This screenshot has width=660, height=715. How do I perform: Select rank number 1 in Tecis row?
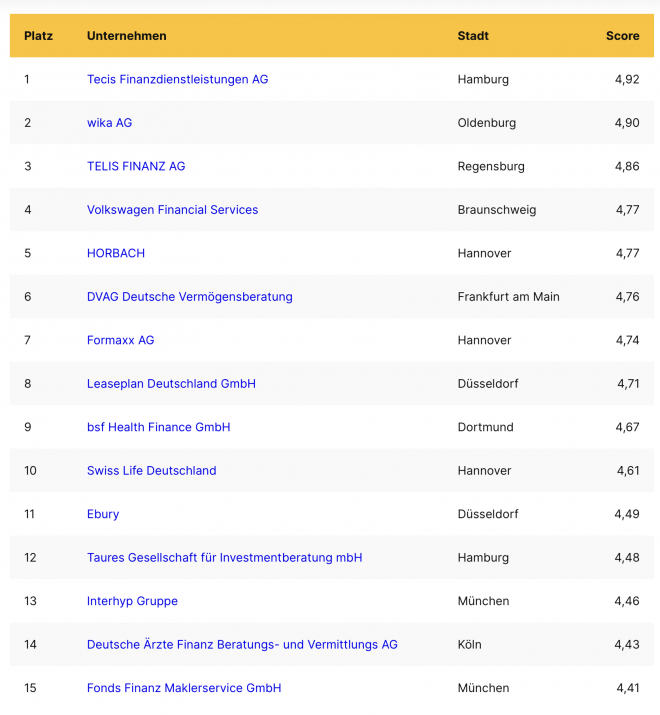pos(27,79)
